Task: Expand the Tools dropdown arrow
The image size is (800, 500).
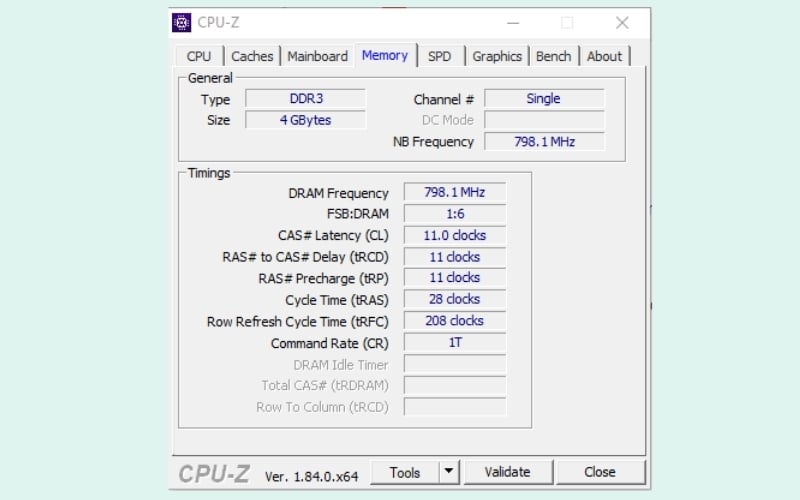Action: point(449,472)
